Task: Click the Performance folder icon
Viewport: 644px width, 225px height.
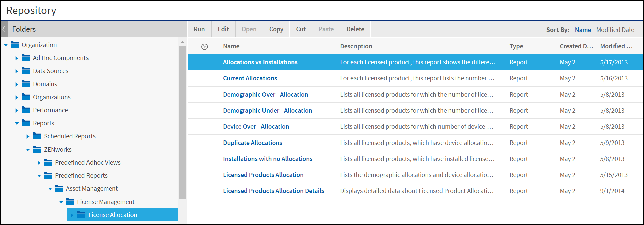Action: tap(26, 110)
